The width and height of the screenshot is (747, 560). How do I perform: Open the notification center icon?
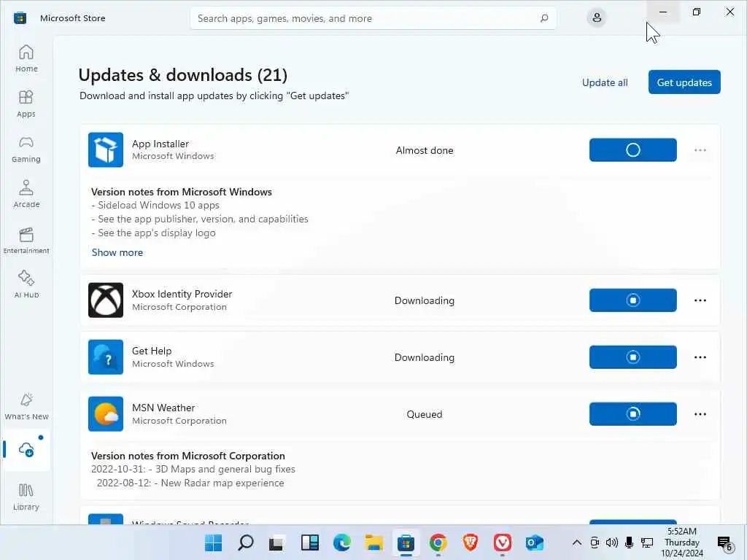point(725,542)
